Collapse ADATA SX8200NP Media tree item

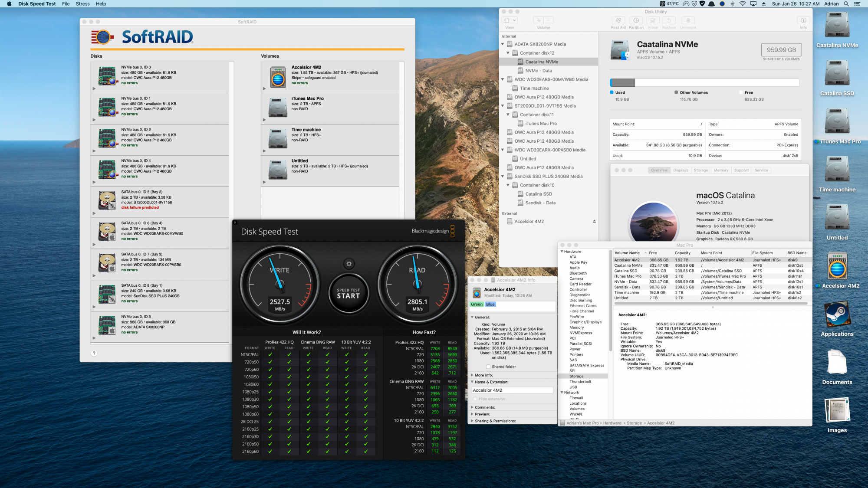coord(503,44)
